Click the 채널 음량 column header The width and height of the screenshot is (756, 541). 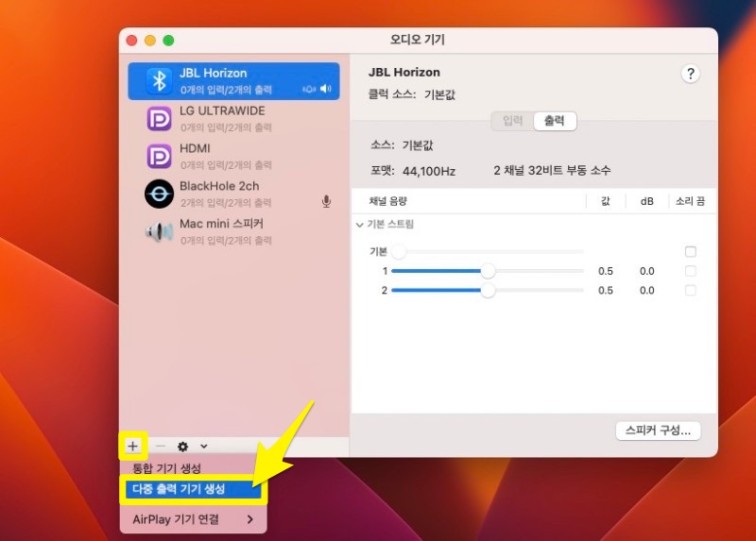click(388, 201)
